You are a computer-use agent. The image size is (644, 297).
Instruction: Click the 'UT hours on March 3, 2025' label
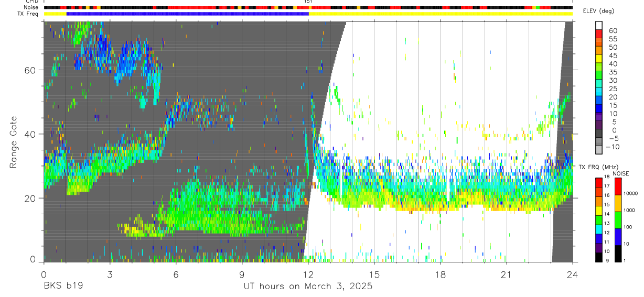click(308, 287)
